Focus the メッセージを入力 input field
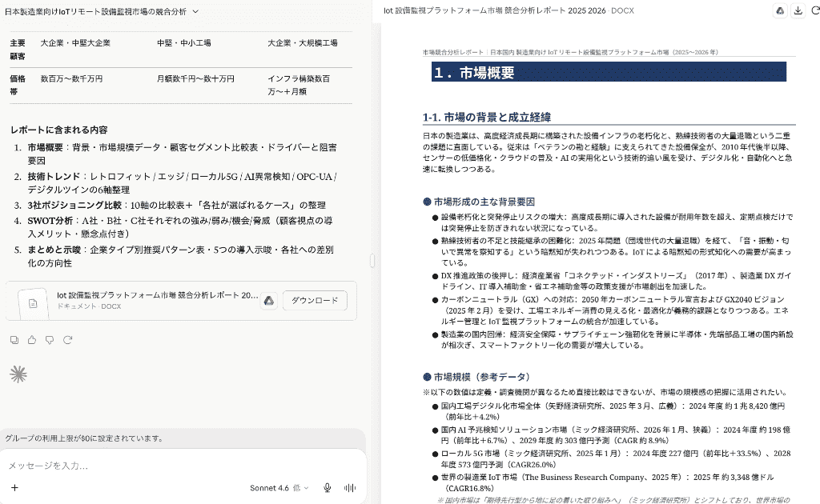This screenshot has height=504, width=820. pyautogui.click(x=183, y=466)
